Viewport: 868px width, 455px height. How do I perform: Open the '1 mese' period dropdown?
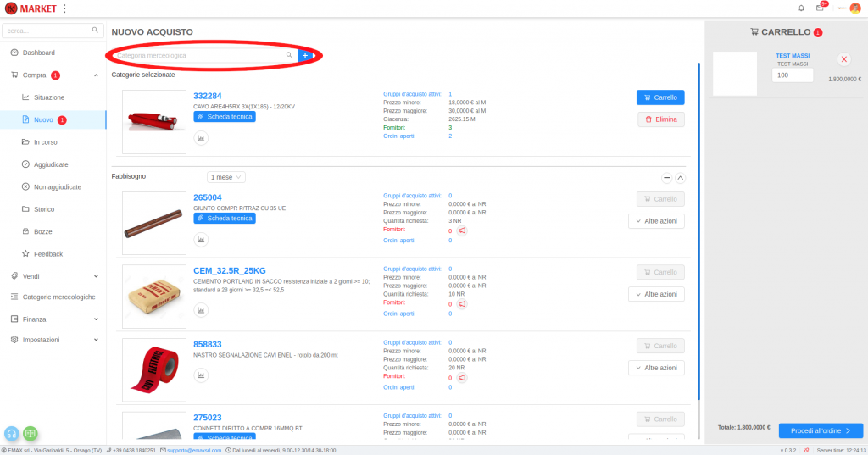click(226, 177)
